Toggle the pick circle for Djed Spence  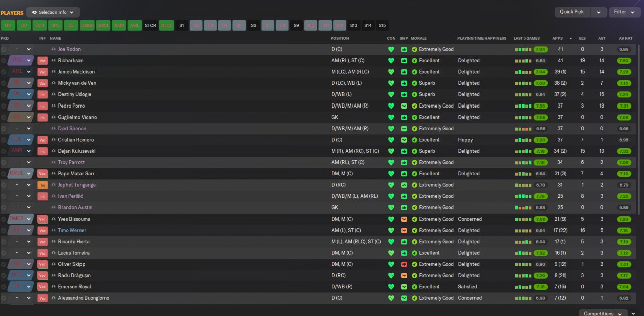coord(4,129)
